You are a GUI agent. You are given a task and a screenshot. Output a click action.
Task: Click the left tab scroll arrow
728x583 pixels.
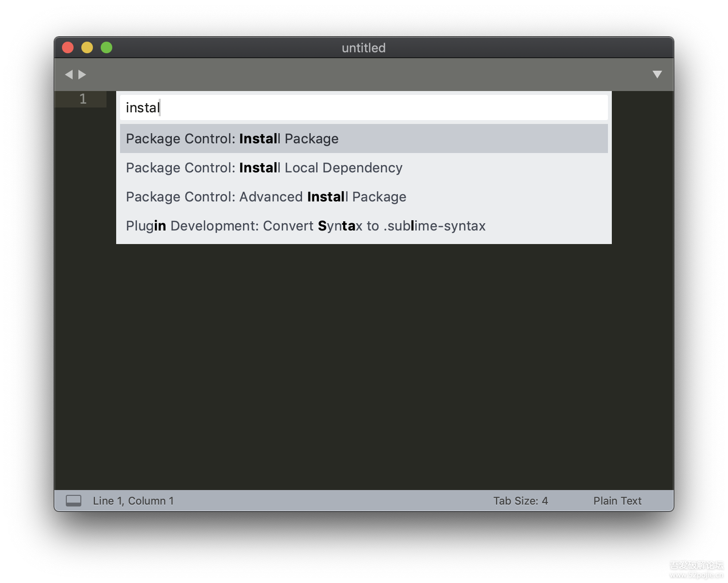[69, 75]
